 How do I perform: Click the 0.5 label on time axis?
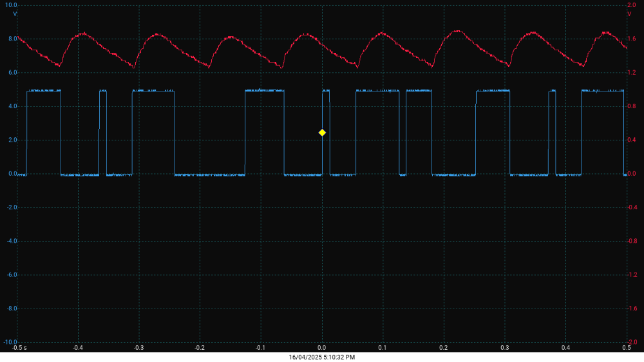pos(627,348)
